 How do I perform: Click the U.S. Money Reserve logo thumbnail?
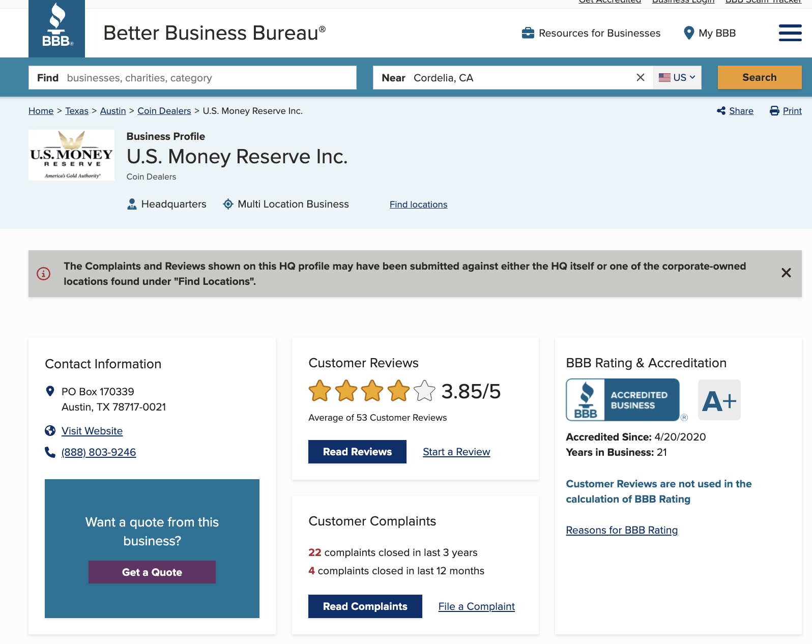coord(71,155)
